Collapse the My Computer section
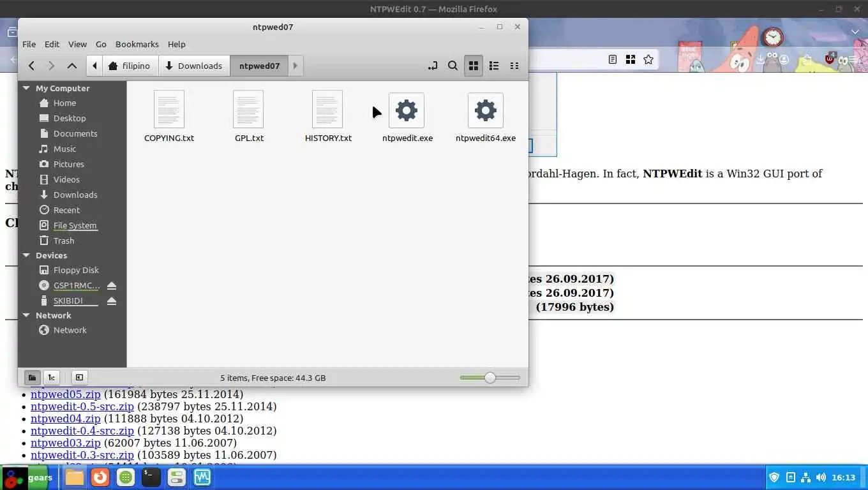868x490 pixels. [26, 88]
